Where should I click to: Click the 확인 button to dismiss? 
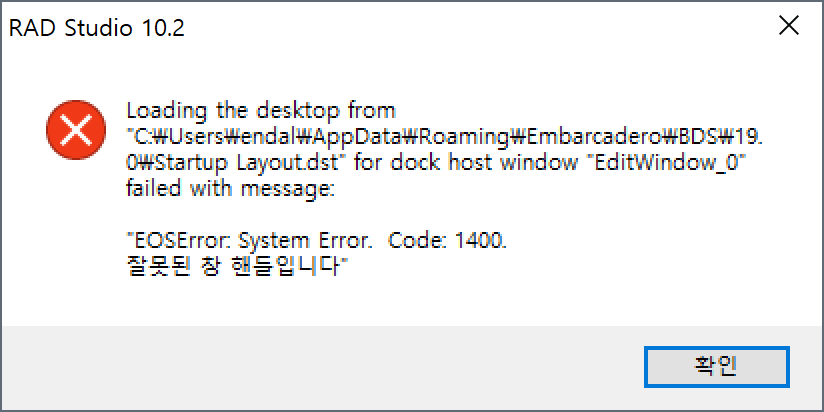pos(717,367)
